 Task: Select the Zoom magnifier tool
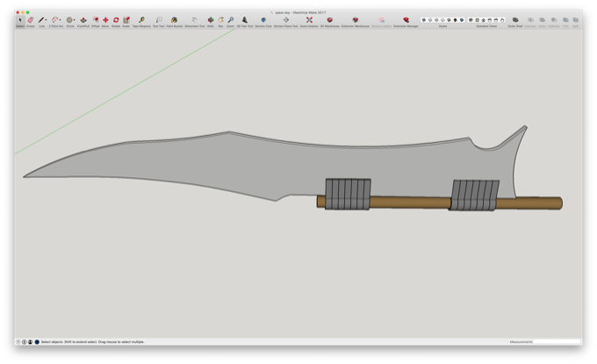click(x=230, y=20)
